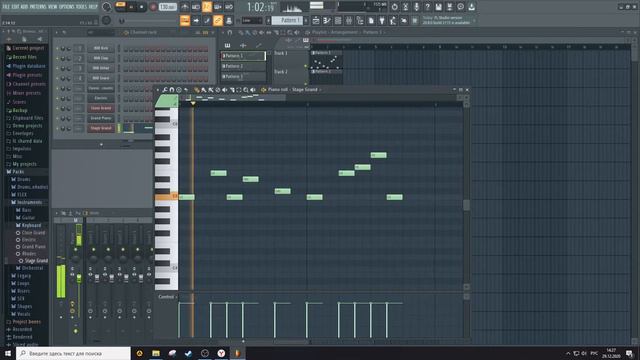Open the piano roll toolbar icon
640x360 pixels.
pyautogui.click(x=327, y=20)
